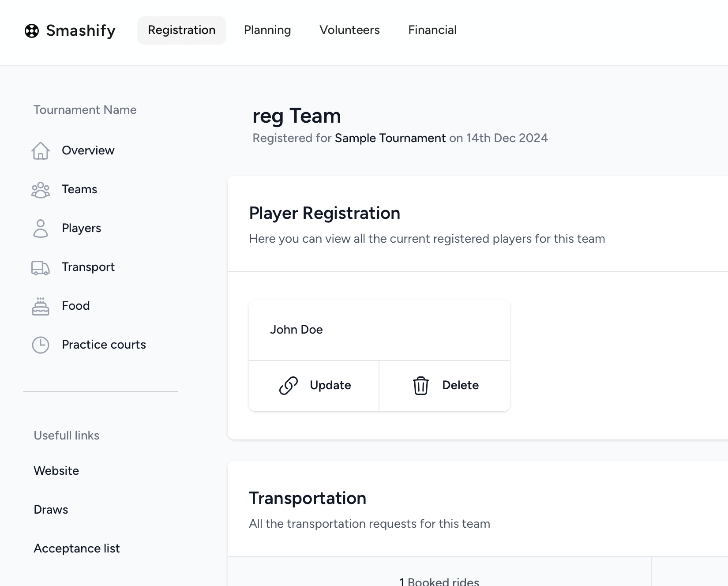This screenshot has height=586, width=728.
Task: Open the Website link
Action: click(x=56, y=471)
